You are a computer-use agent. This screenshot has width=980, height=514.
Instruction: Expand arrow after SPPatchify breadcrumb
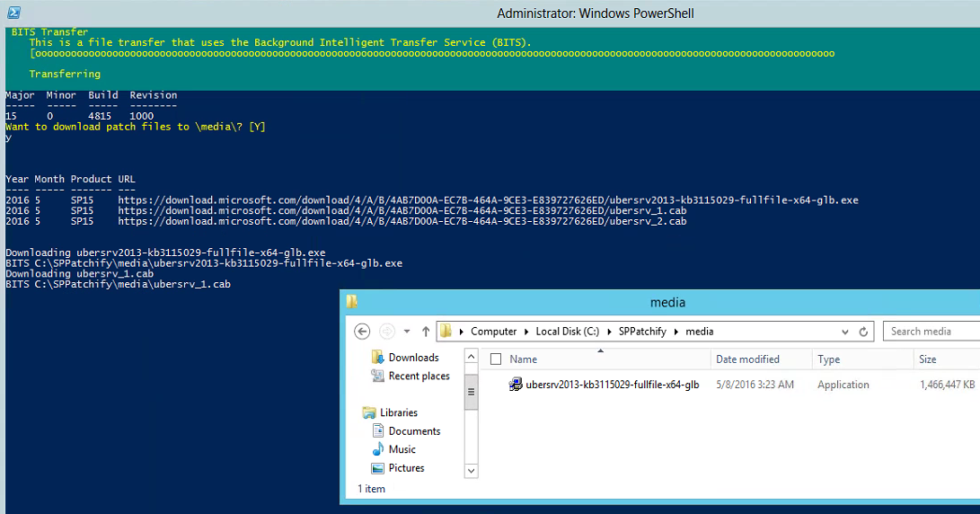point(677,332)
